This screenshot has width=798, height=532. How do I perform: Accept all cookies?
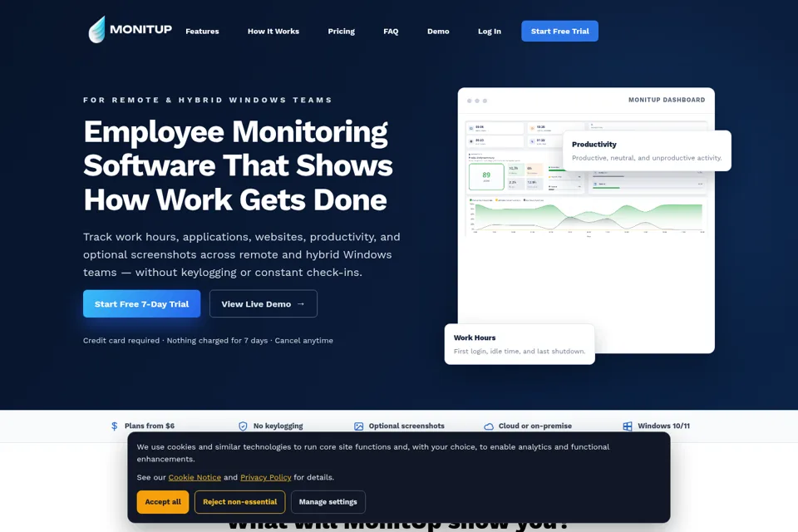(163, 502)
